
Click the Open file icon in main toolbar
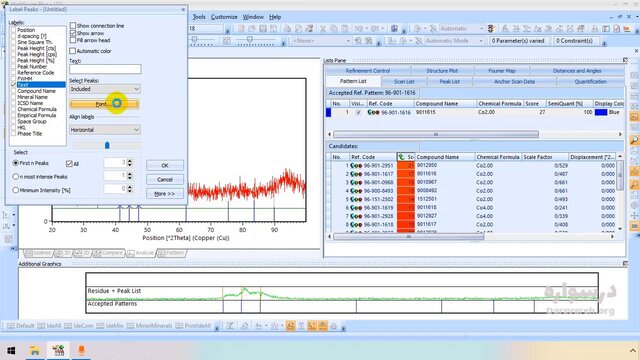tap(251, 29)
